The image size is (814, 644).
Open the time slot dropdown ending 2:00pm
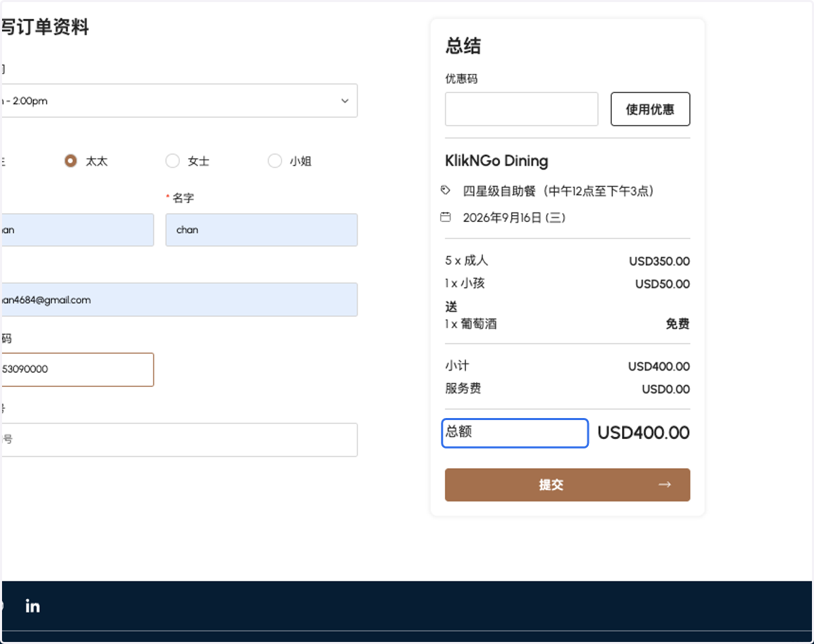point(178,100)
